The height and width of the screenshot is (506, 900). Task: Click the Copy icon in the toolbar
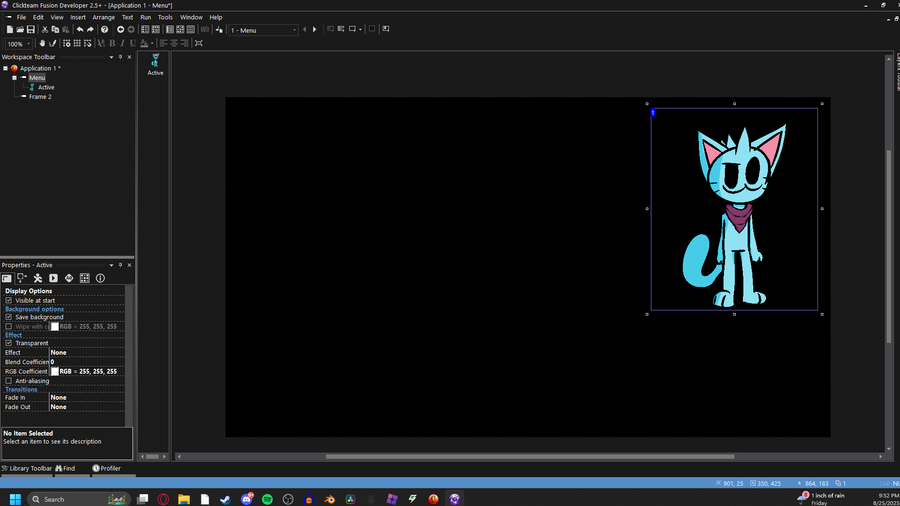(x=55, y=29)
